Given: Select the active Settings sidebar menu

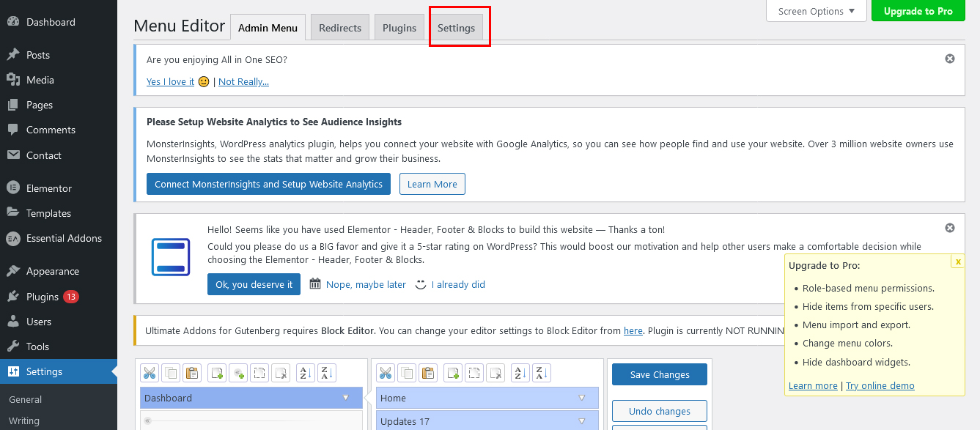Looking at the screenshot, I should pos(59,371).
